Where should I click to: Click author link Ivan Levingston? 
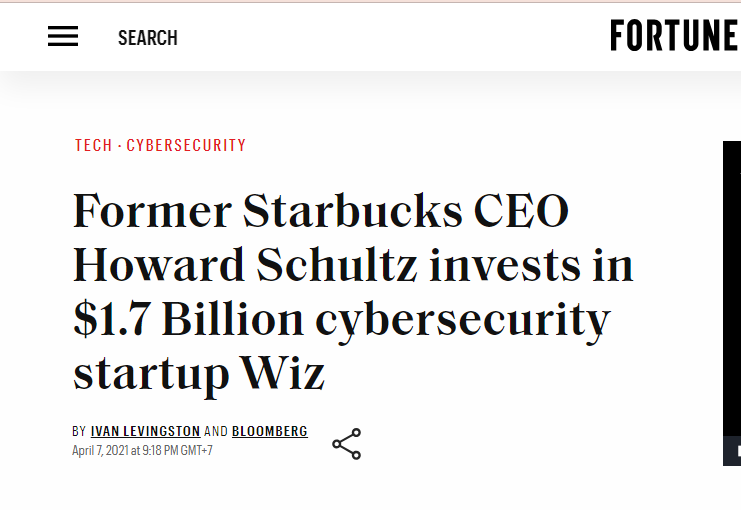[x=146, y=431]
